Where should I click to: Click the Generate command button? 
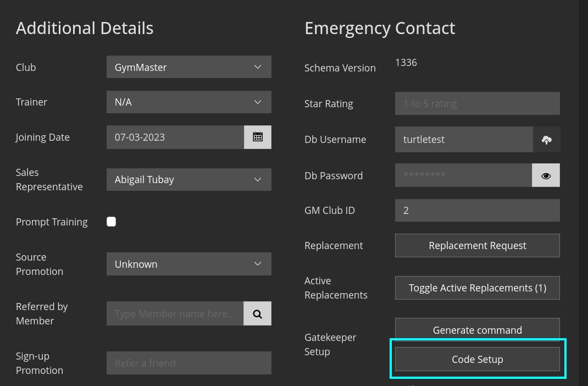coord(477,330)
